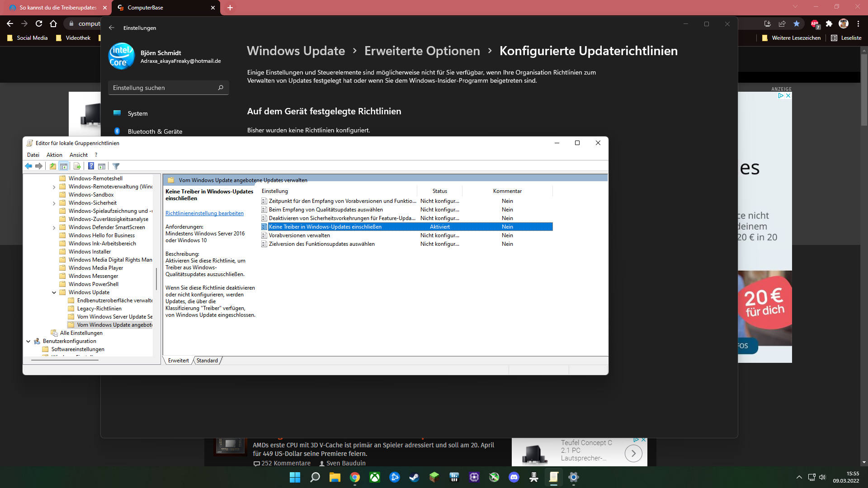Switch to the Erweitert tab
Viewport: 868px width, 488px height.
click(x=179, y=361)
